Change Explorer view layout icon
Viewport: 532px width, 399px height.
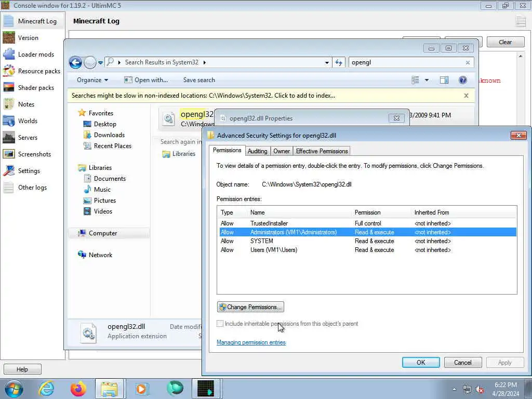click(x=415, y=80)
